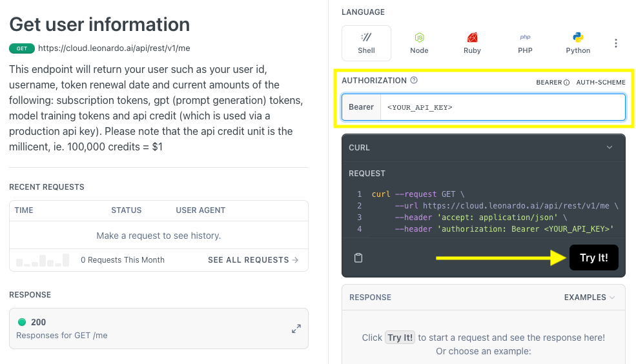636x364 pixels.
Task: Click the green 200 status dot
Action: coord(22,322)
